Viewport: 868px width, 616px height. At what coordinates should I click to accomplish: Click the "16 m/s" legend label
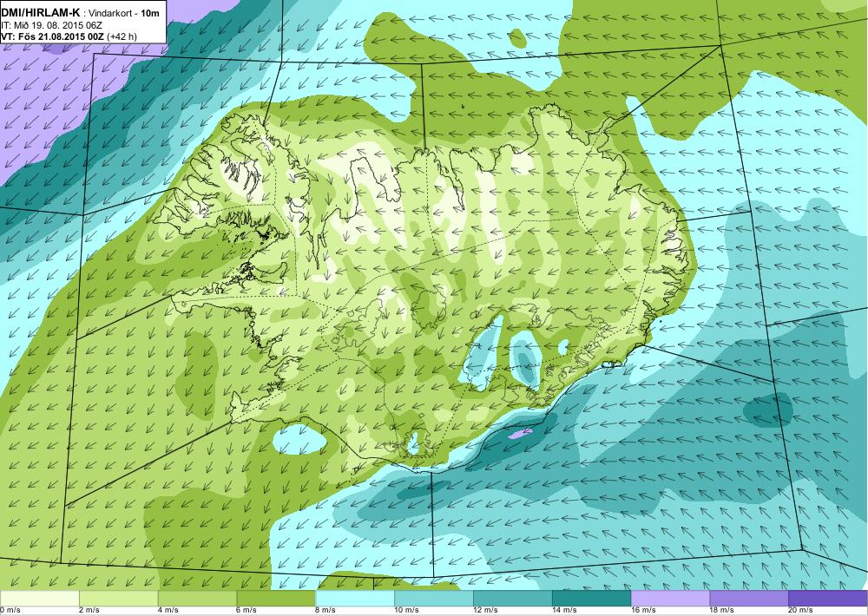643,610
